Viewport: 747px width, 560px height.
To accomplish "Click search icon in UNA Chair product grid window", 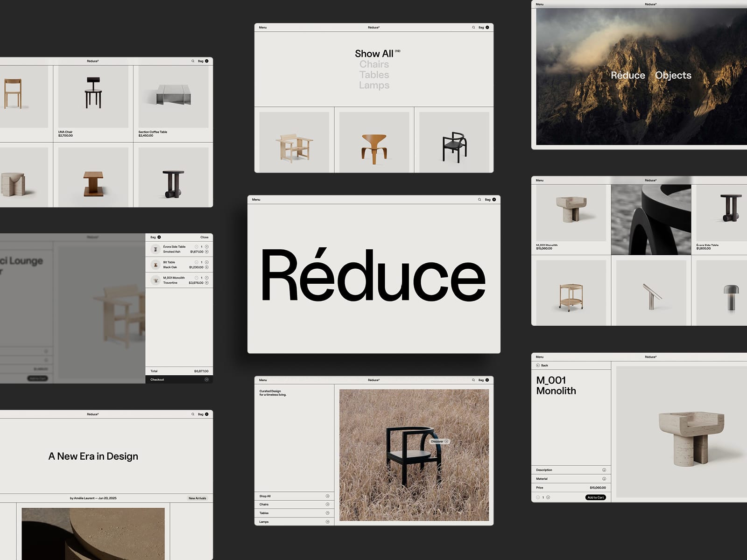I will point(193,61).
